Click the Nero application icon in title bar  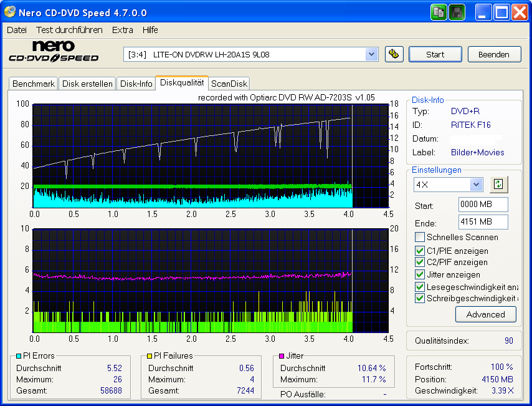coord(9,12)
